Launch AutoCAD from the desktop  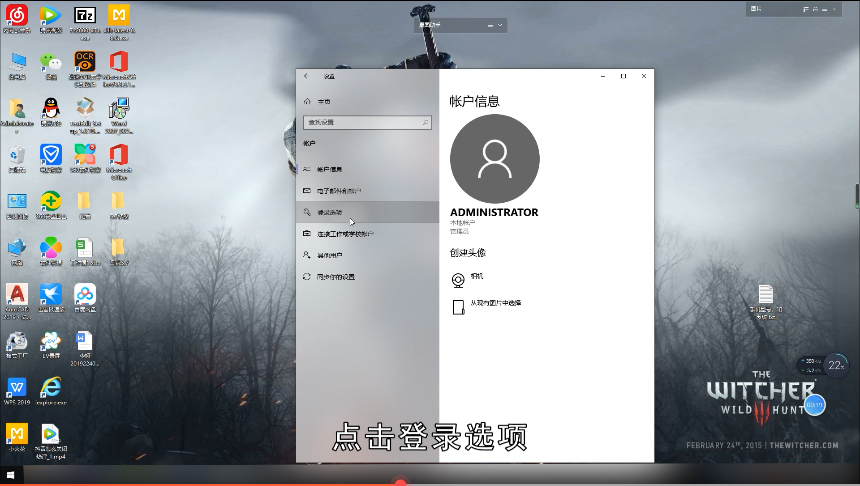pyautogui.click(x=17, y=302)
